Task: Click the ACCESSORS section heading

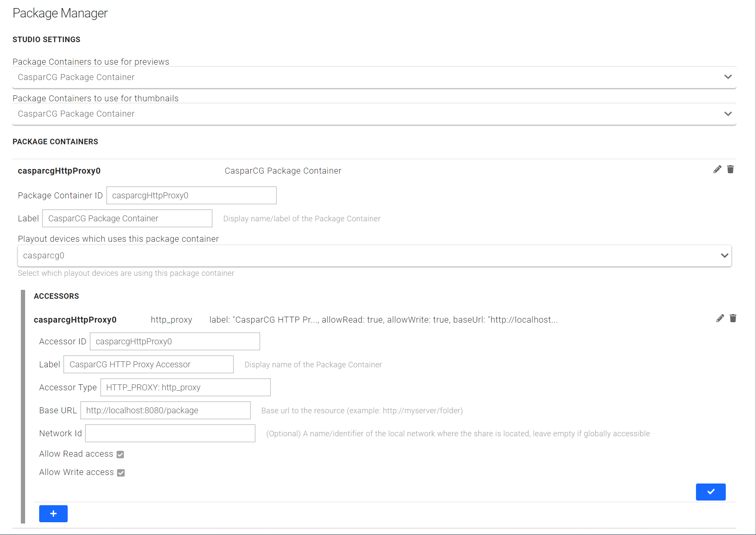Action: [56, 296]
